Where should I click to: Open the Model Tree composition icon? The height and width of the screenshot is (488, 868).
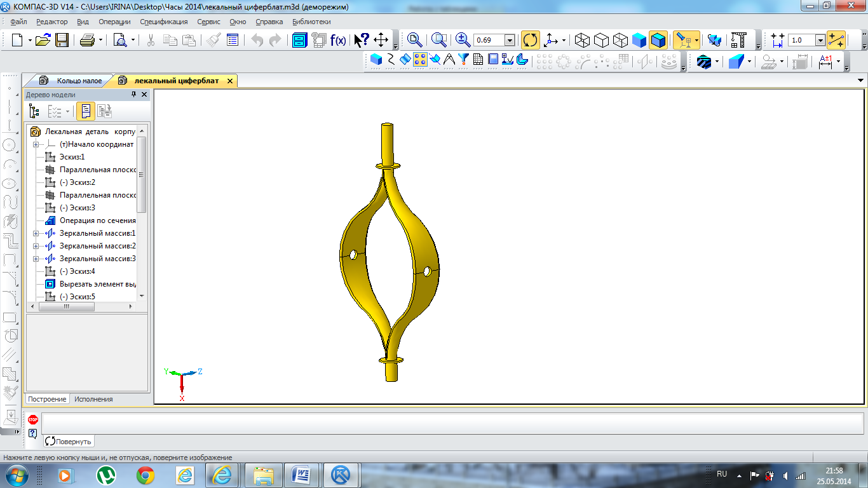pos(34,111)
